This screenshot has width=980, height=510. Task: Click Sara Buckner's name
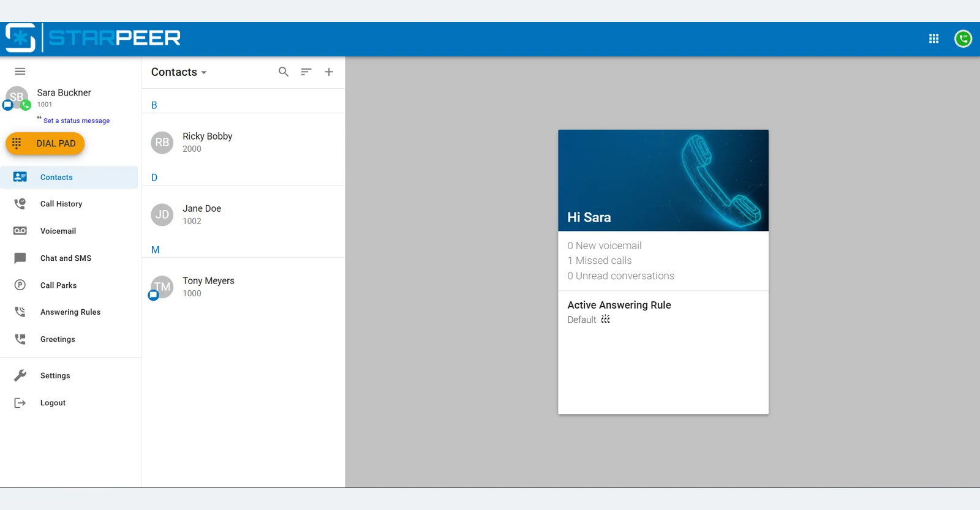[64, 92]
